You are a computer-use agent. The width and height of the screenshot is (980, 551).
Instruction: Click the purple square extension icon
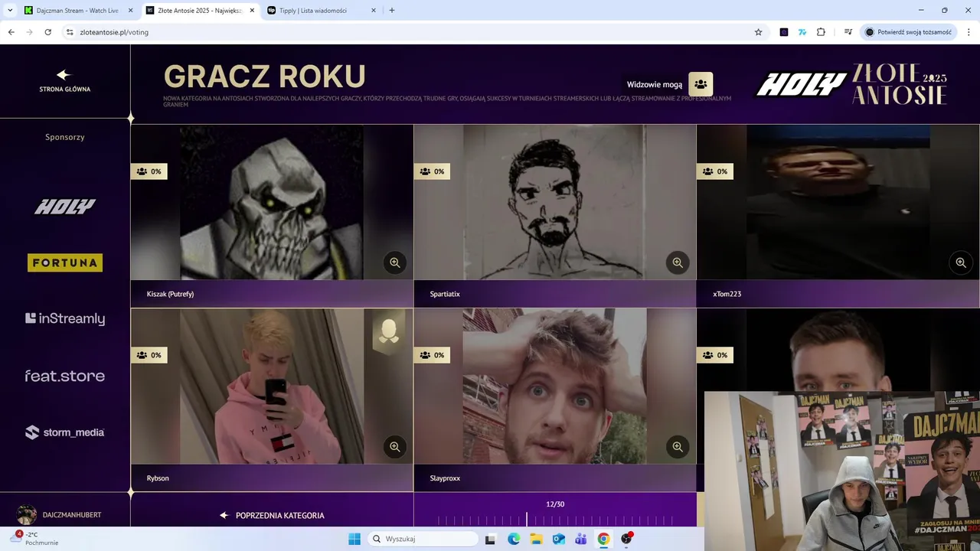tap(784, 32)
